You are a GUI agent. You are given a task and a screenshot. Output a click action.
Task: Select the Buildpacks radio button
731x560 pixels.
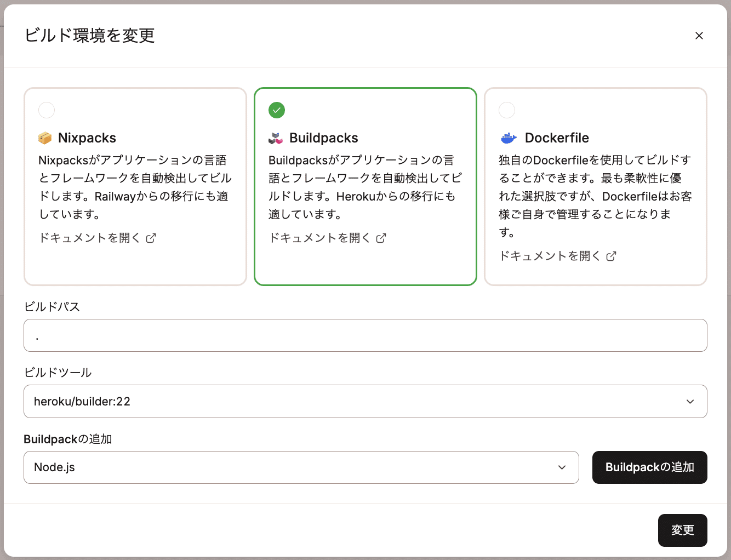[x=277, y=110]
